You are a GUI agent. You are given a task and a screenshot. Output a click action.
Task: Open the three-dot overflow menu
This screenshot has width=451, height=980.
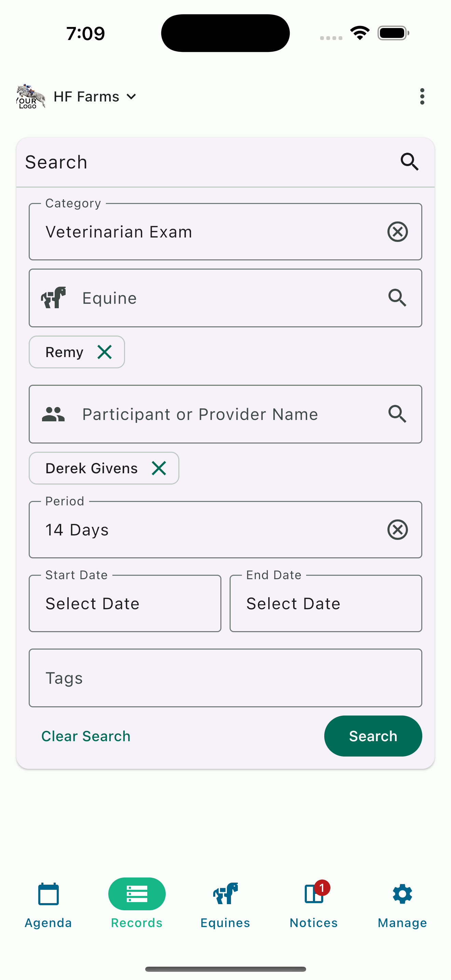(422, 96)
